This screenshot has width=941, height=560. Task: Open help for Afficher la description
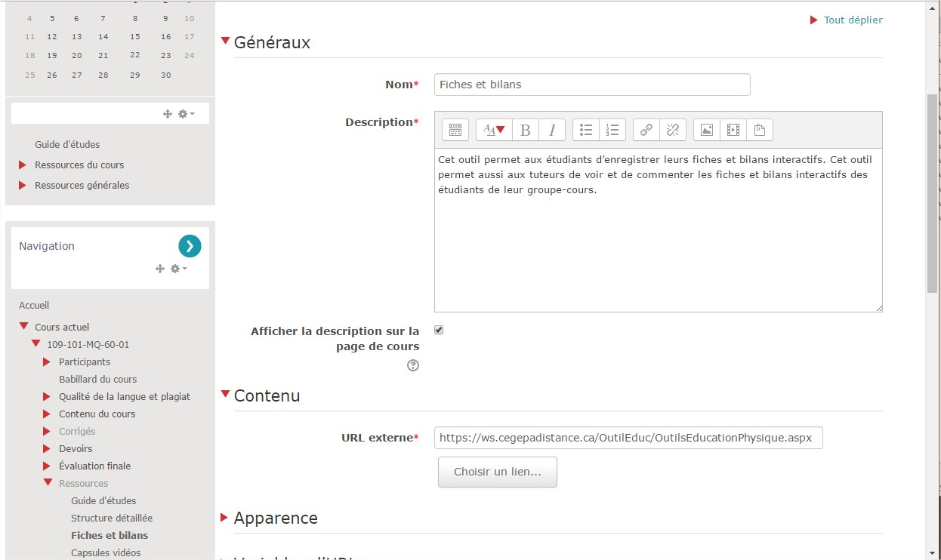point(413,365)
